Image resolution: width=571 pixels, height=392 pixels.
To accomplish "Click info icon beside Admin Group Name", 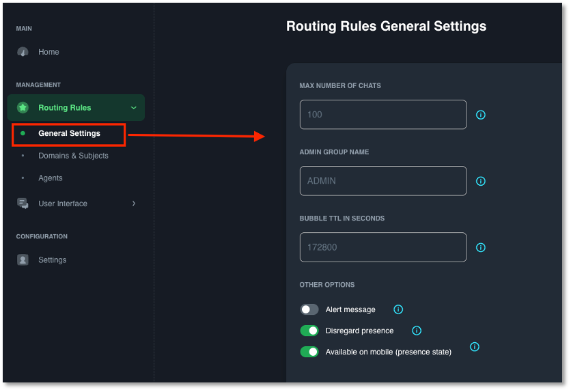I will click(480, 181).
